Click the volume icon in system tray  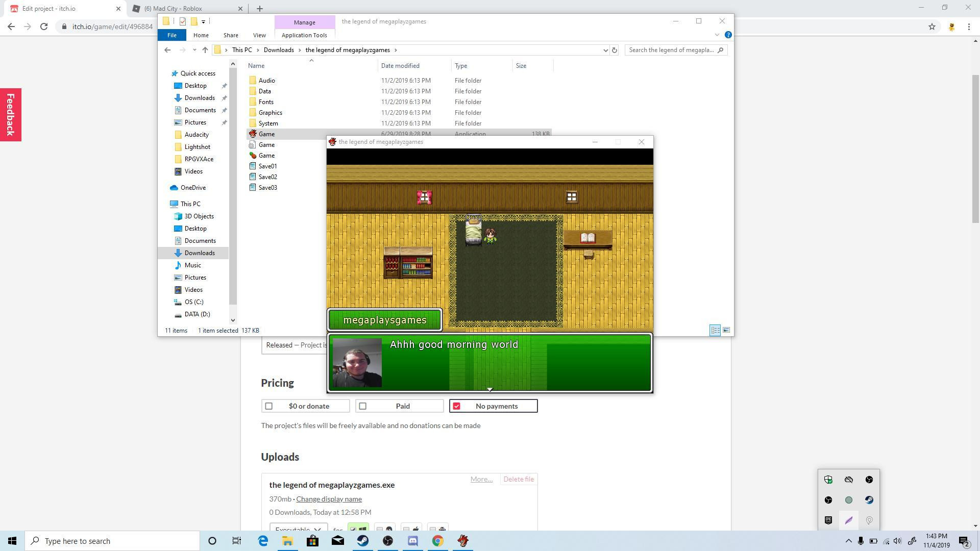point(898,541)
